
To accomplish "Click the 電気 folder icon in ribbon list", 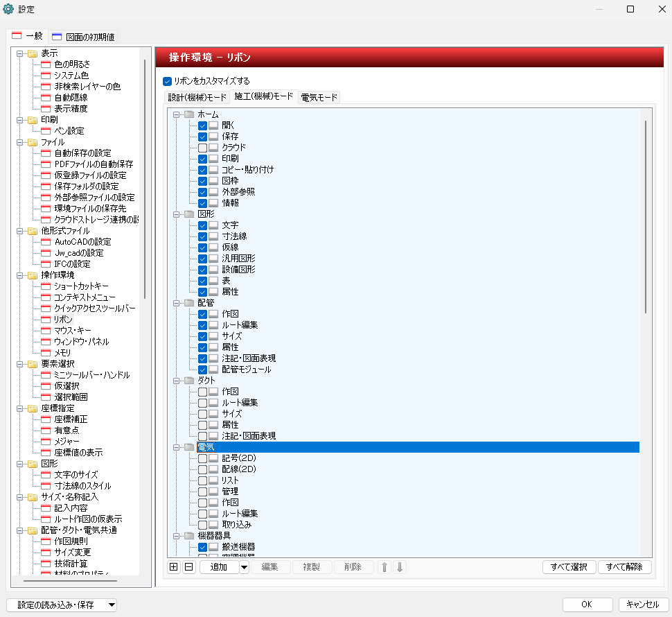I will pos(189,447).
